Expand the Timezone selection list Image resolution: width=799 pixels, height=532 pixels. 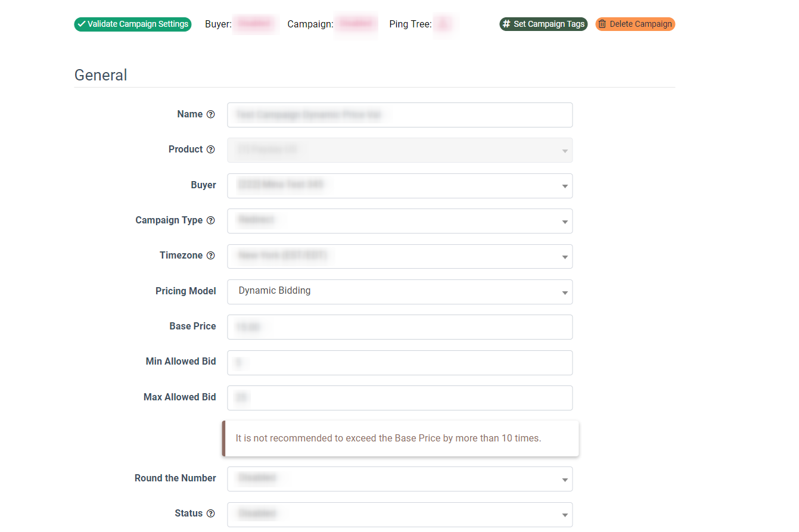pyautogui.click(x=399, y=256)
